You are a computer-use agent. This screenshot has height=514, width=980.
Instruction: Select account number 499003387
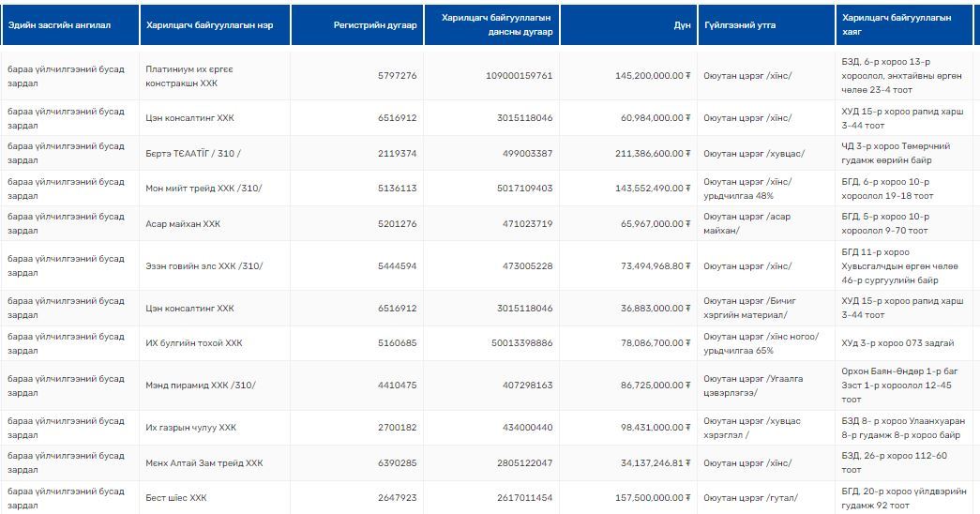click(x=527, y=153)
